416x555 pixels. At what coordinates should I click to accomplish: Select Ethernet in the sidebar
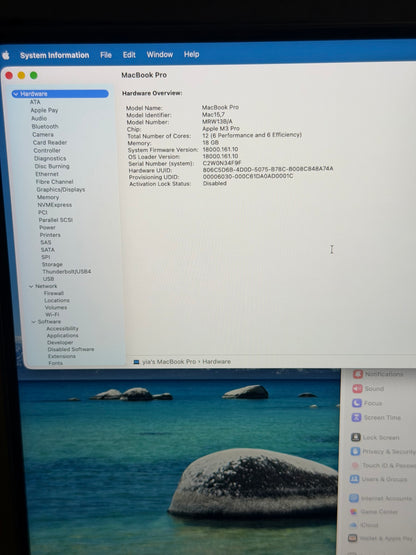(x=47, y=174)
